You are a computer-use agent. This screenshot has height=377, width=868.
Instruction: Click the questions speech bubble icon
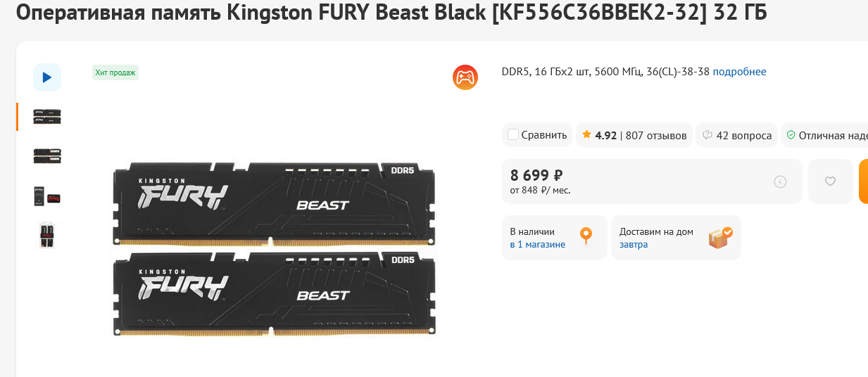pos(707,135)
